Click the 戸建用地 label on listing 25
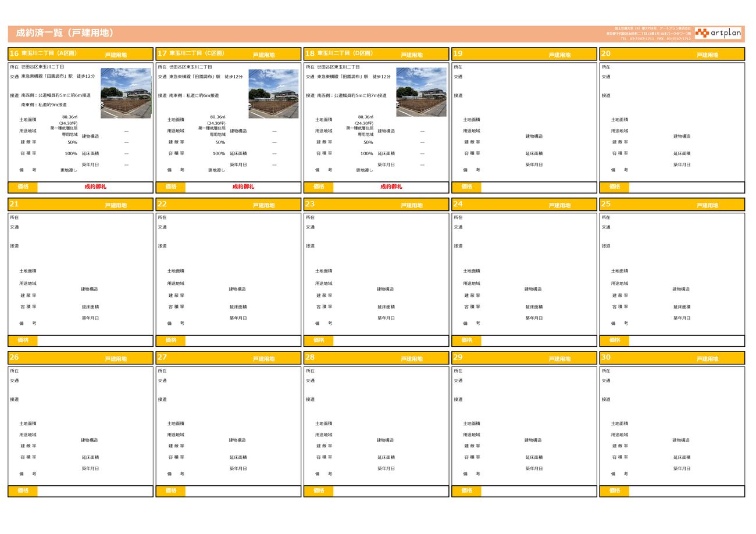 (707, 205)
